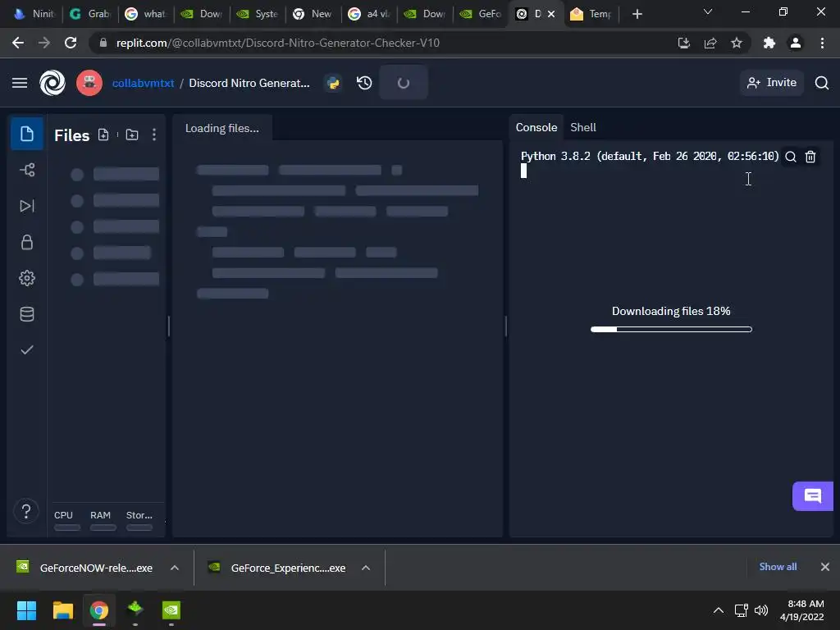Select the Loading files... editor tab
Image resolution: width=840 pixels, height=630 pixels.
click(221, 128)
